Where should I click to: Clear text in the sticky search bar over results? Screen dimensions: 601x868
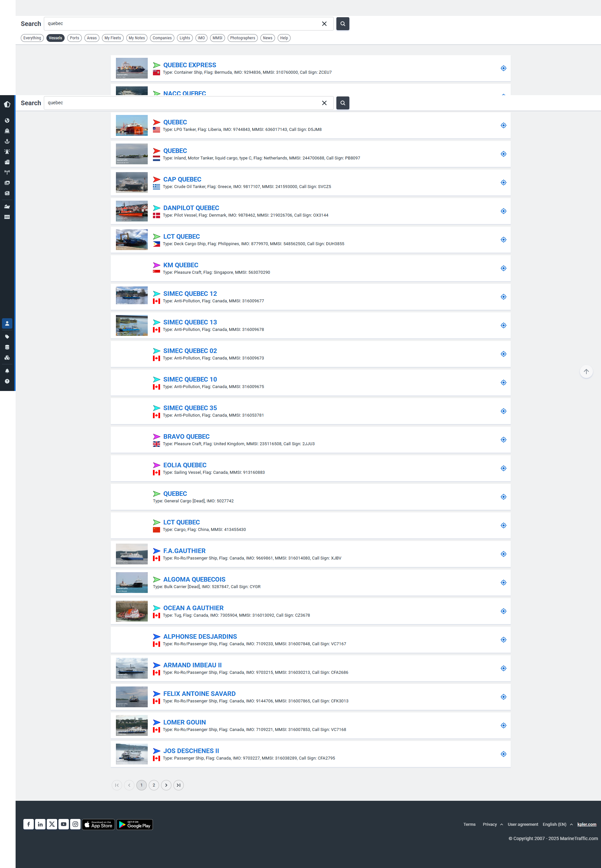click(x=324, y=103)
